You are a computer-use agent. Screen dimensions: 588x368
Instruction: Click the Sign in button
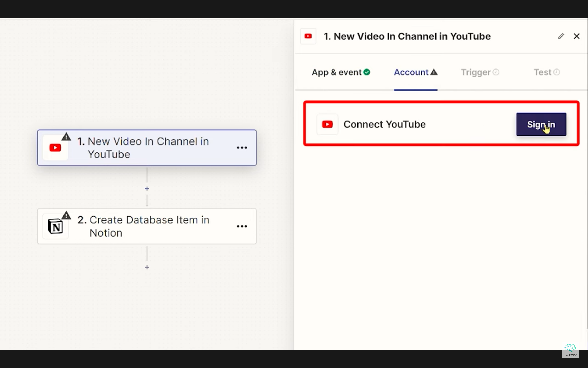(541, 124)
